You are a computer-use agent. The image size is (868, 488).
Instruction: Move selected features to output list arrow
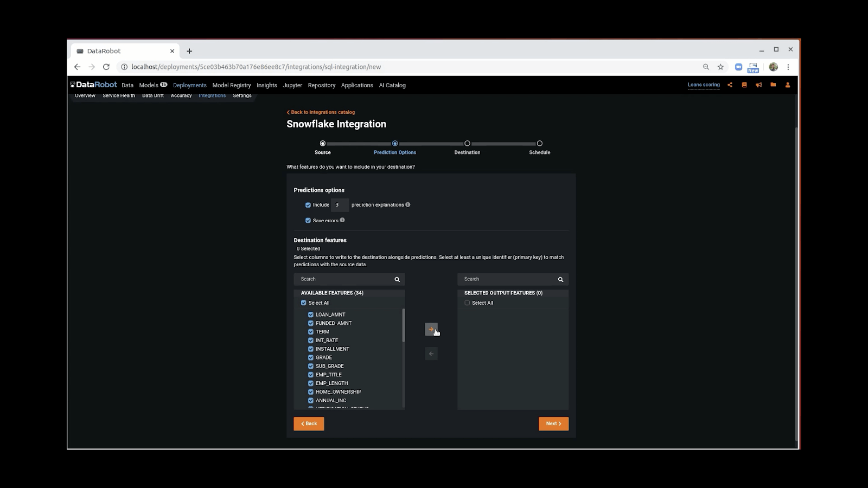tap(431, 329)
